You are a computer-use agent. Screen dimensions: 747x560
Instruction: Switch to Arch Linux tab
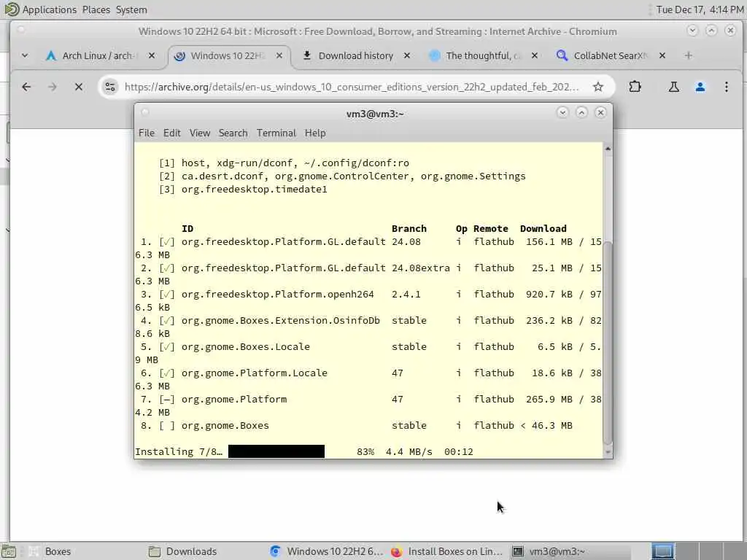[x=98, y=55]
